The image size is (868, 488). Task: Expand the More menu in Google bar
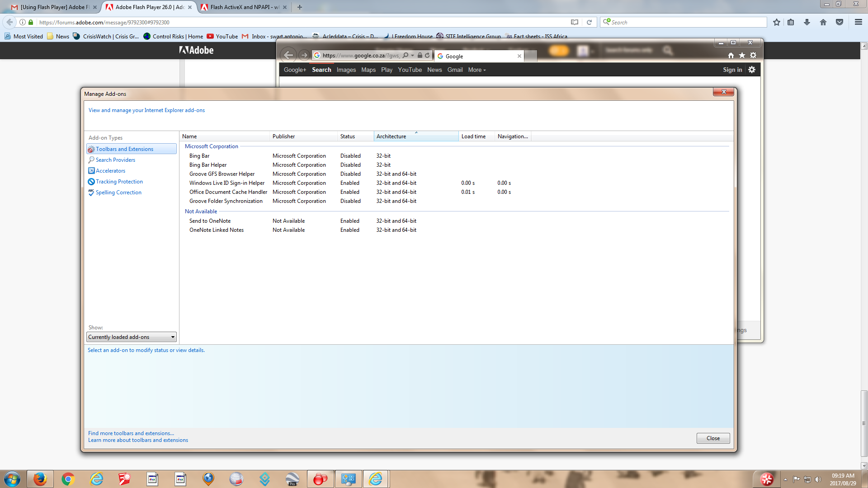[477, 70]
